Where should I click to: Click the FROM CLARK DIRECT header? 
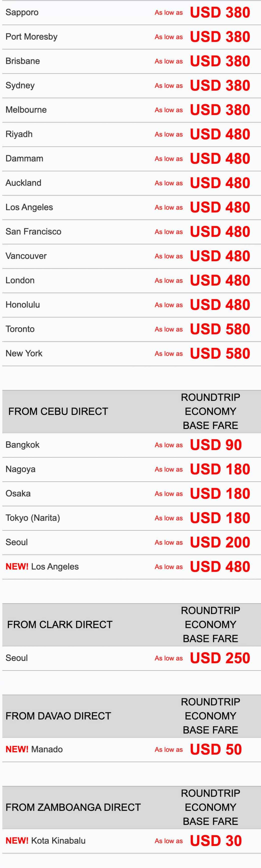coord(60,624)
